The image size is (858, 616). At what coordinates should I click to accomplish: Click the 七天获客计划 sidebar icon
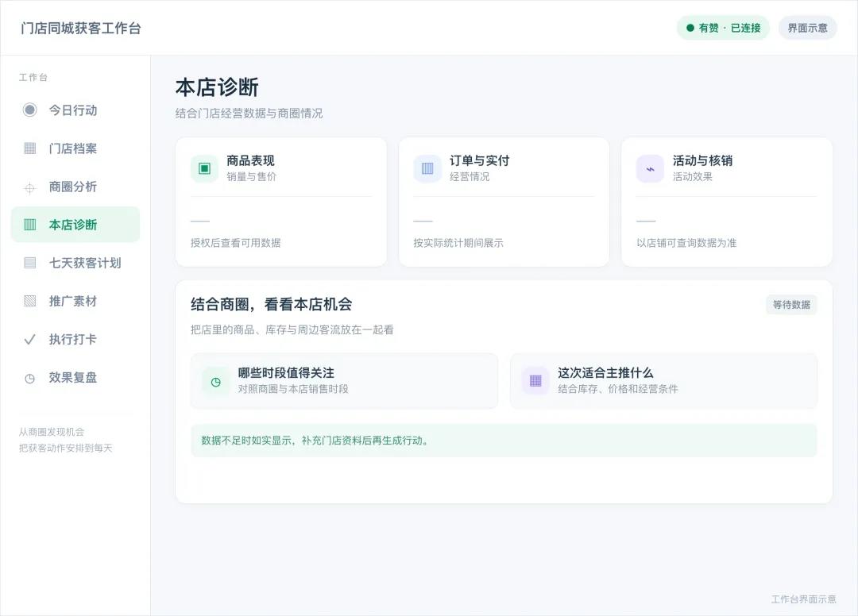[x=30, y=263]
